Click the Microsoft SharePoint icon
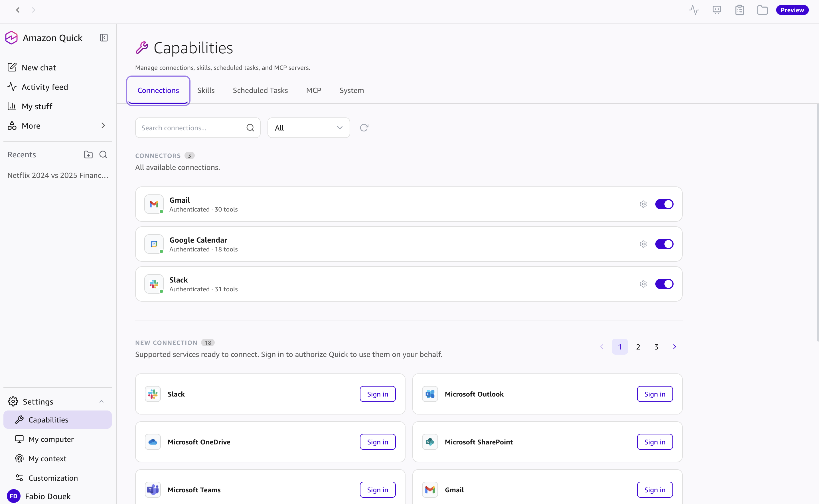 [430, 442]
